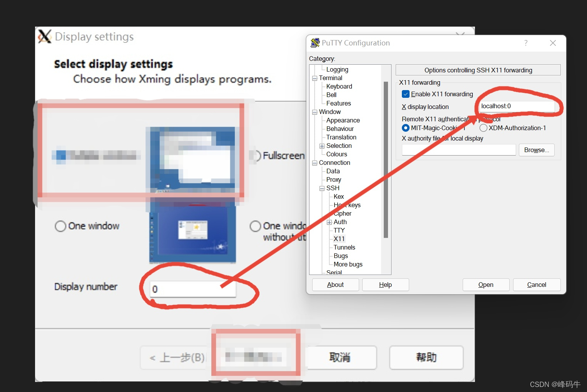Open the Tunnels category
Viewport: 587px width, 392px height.
click(x=345, y=248)
